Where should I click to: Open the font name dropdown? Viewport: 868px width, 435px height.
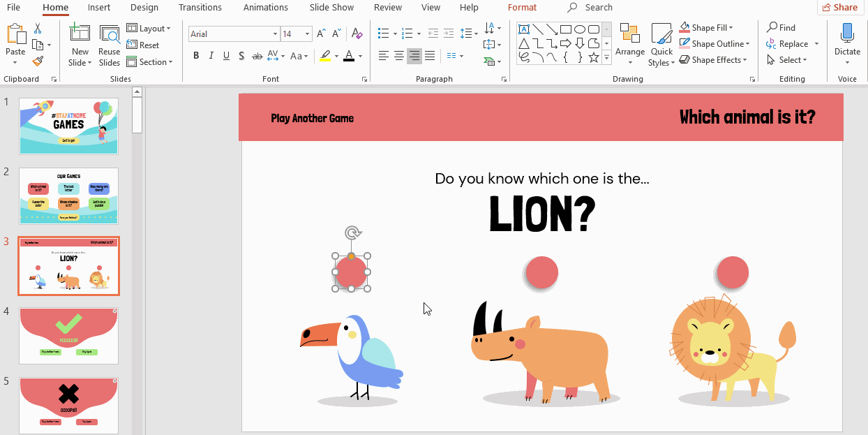click(x=275, y=34)
